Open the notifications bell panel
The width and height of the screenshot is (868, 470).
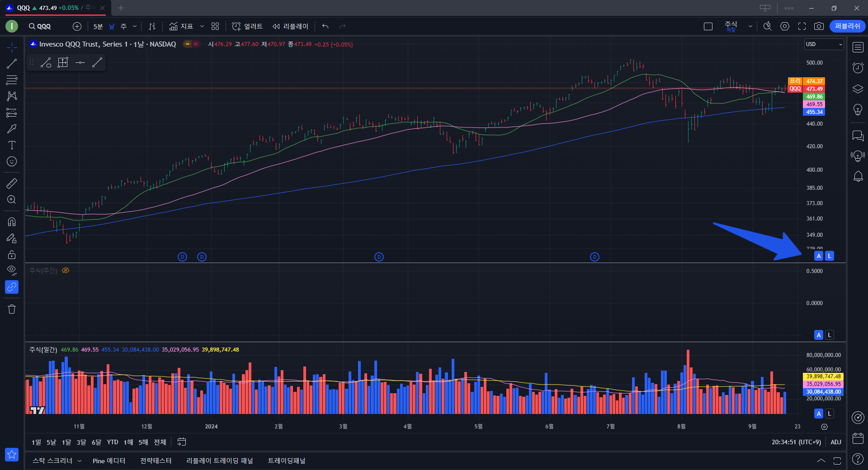(858, 177)
